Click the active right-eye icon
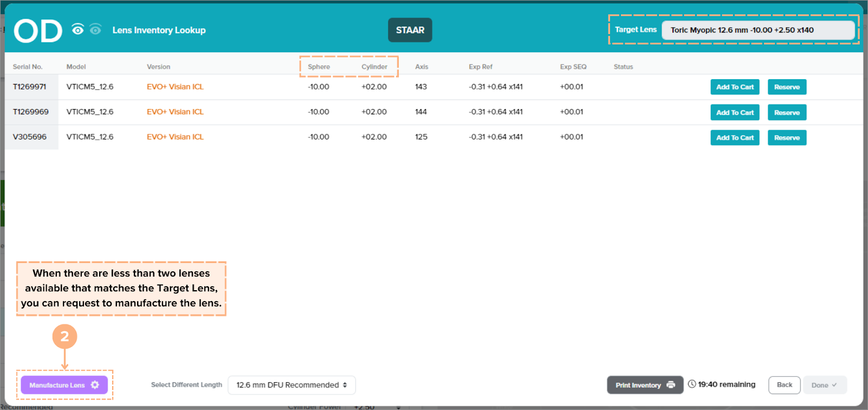Viewport: 868px width, 410px height. click(x=78, y=29)
